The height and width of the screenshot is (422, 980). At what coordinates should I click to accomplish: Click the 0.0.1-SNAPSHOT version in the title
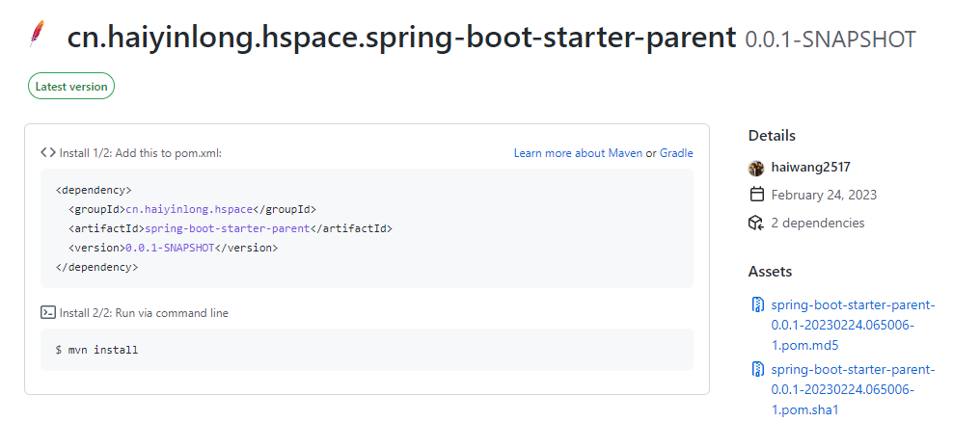[830, 40]
